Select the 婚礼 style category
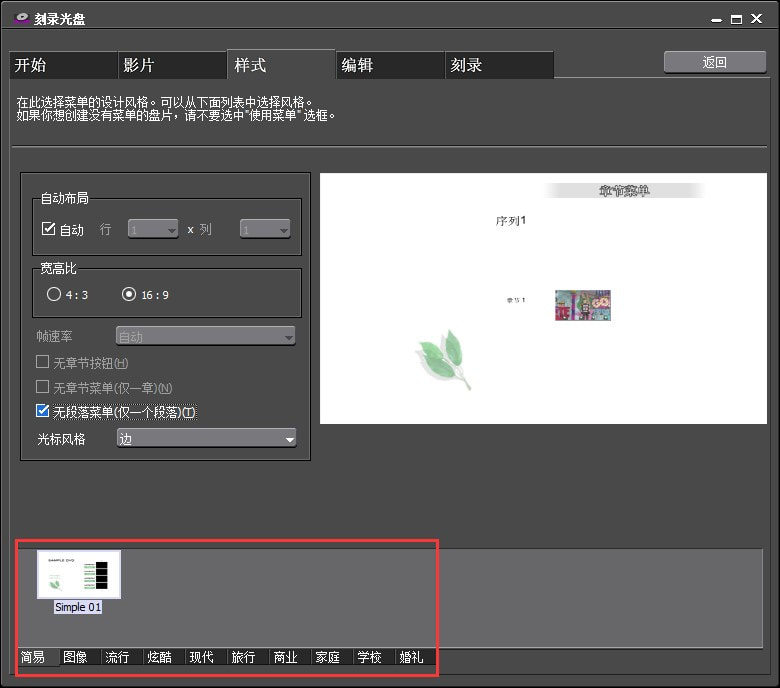This screenshot has height=688, width=780. (411, 657)
